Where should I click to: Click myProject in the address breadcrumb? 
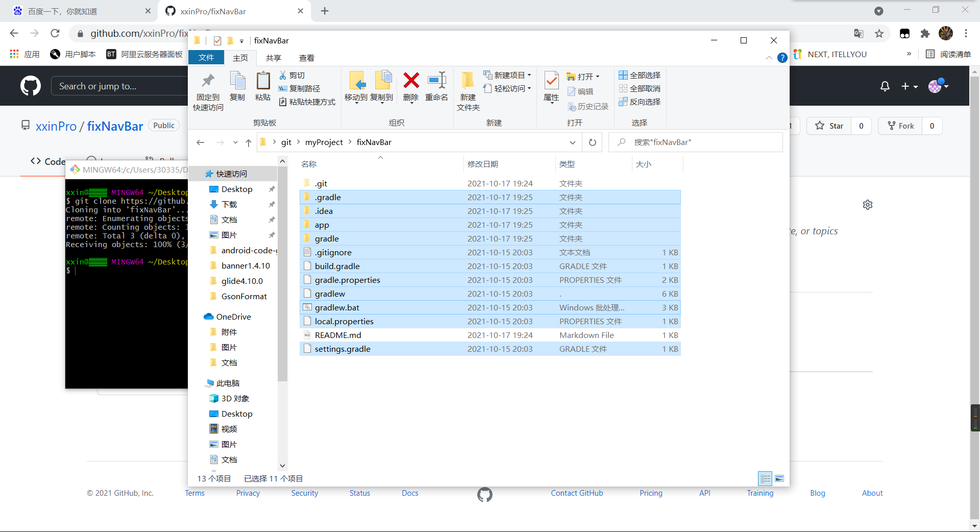[324, 142]
